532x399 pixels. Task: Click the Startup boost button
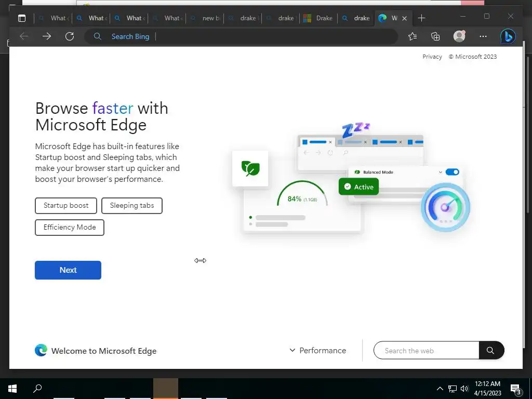point(66,206)
